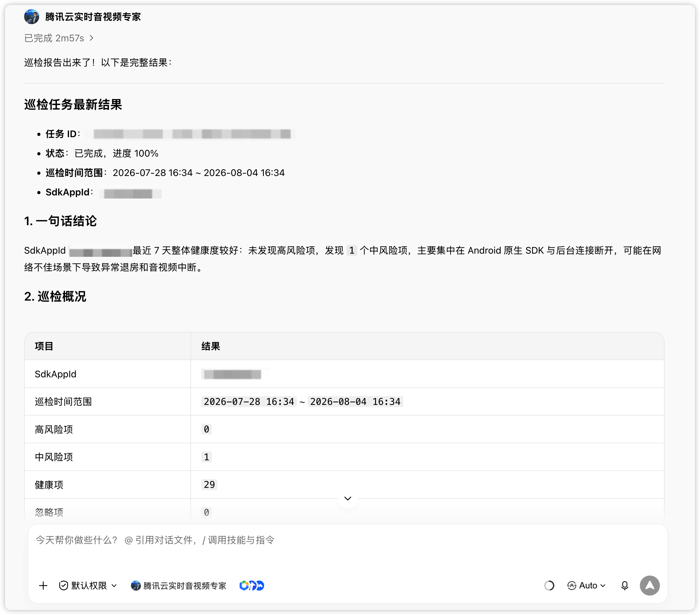Click the value 29 in the 健康项 row
This screenshot has width=700, height=615.
tap(209, 485)
